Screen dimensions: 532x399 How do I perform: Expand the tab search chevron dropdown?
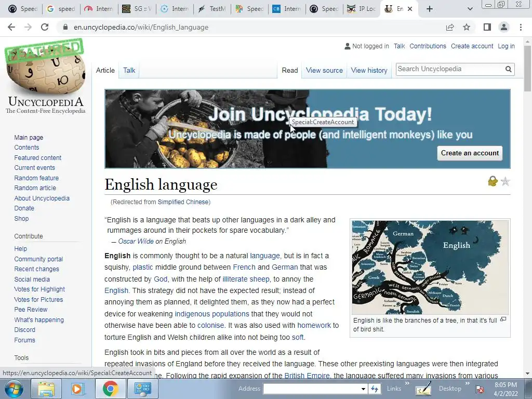[470, 9]
